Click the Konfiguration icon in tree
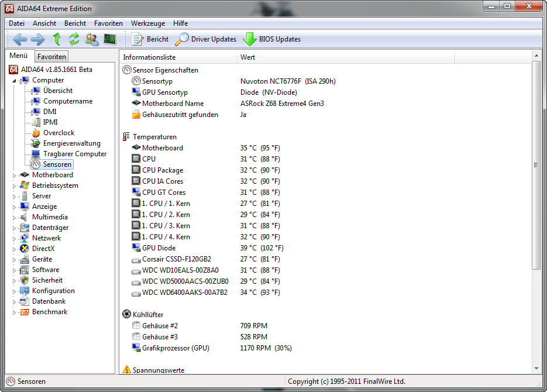Image resolution: width=547 pixels, height=392 pixels. [x=25, y=291]
